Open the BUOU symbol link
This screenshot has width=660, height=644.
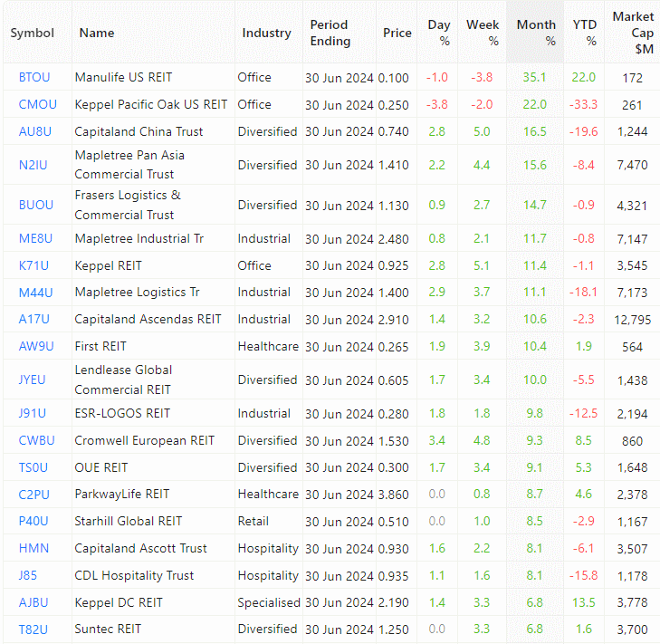point(36,205)
